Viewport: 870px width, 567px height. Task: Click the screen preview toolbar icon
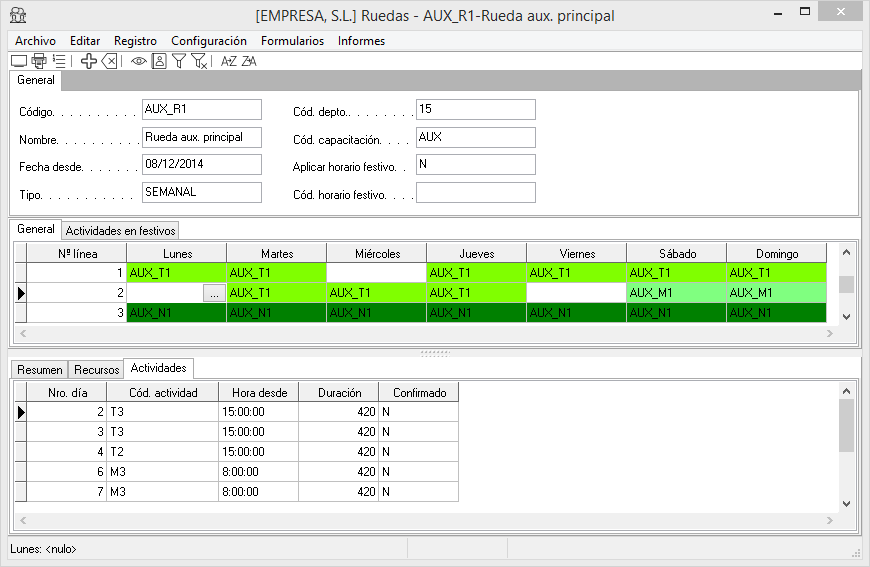pyautogui.click(x=18, y=61)
